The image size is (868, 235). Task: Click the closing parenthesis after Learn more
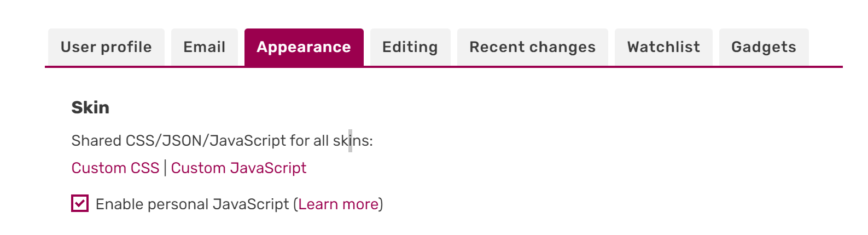tap(381, 204)
